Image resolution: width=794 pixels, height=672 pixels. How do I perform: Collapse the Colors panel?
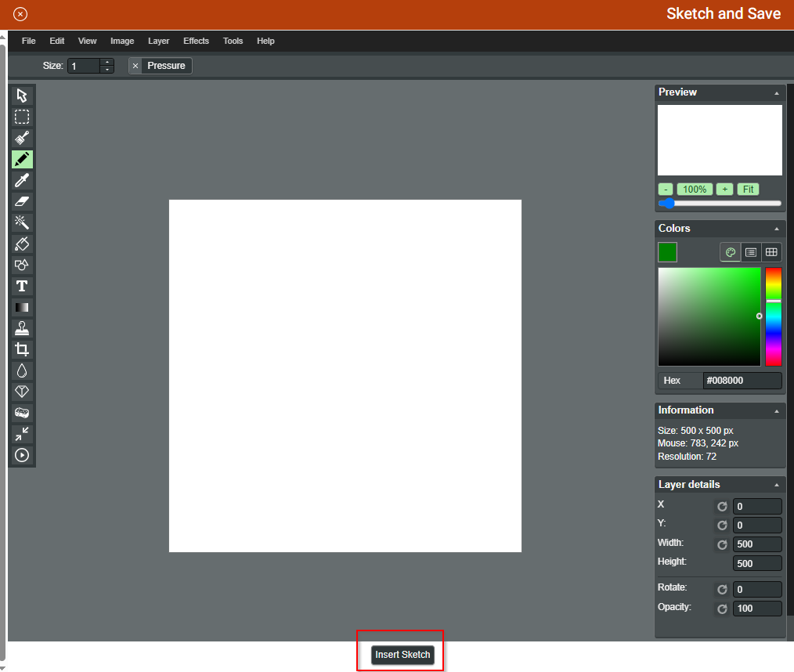point(776,229)
